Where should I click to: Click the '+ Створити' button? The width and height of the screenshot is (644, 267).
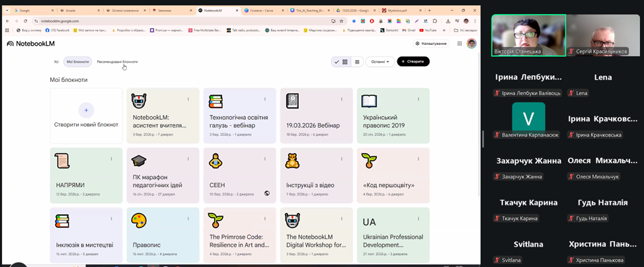pos(413,61)
